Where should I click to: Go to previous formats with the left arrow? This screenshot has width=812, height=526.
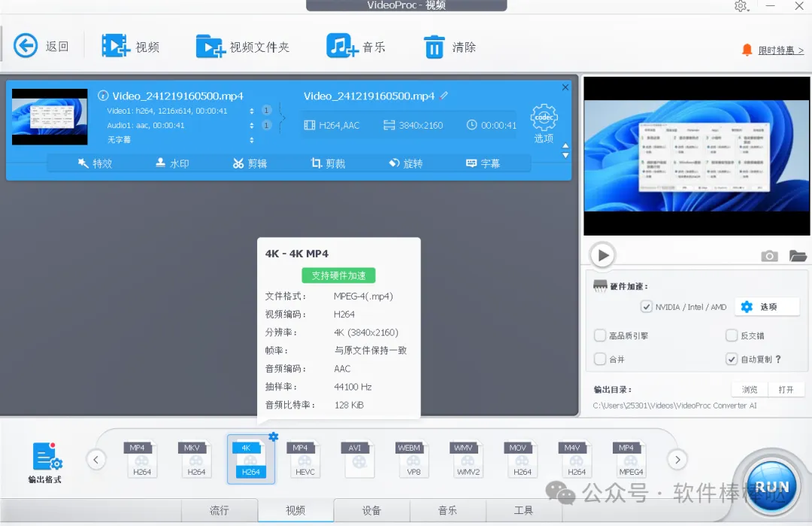click(95, 459)
